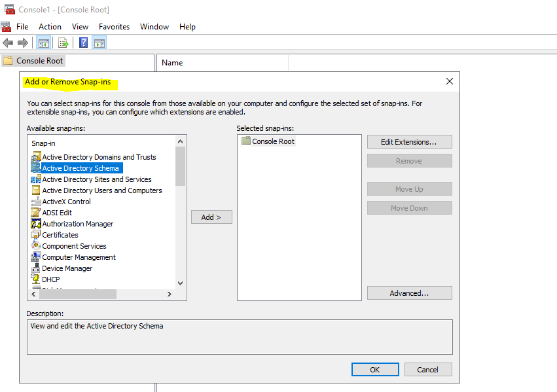This screenshot has width=557, height=392.
Task: Click the Remove button
Action: 410,161
